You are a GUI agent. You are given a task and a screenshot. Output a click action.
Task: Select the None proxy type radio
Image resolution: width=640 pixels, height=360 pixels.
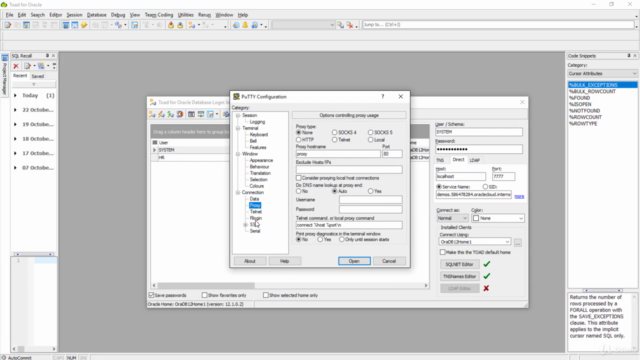pyautogui.click(x=299, y=132)
